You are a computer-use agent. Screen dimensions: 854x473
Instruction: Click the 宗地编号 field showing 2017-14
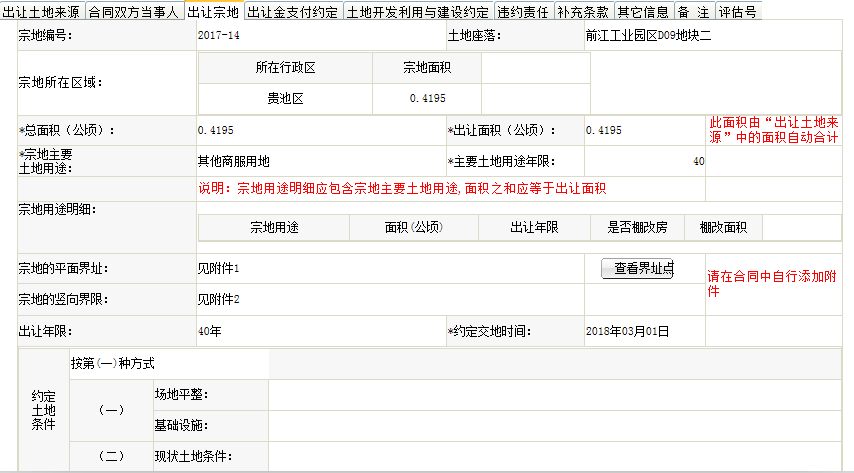point(320,36)
